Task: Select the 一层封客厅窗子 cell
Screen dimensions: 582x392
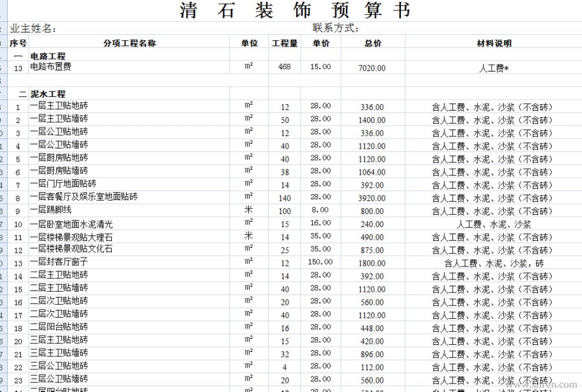Action: point(129,263)
